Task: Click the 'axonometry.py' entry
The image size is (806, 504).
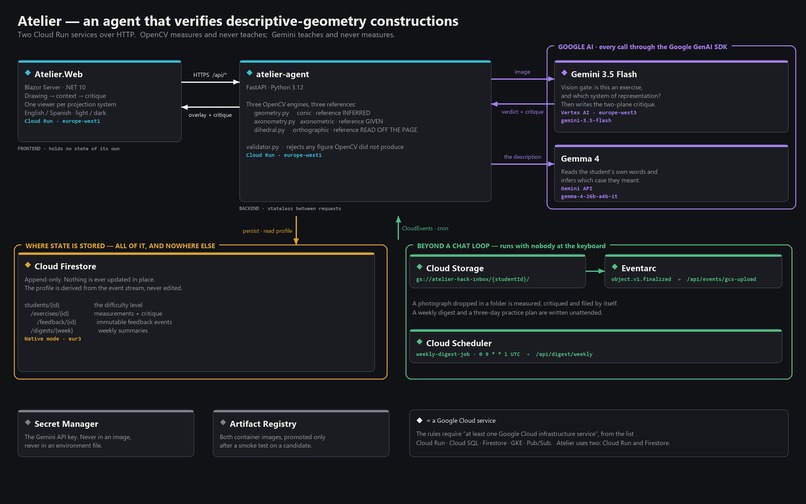Action: (274, 121)
